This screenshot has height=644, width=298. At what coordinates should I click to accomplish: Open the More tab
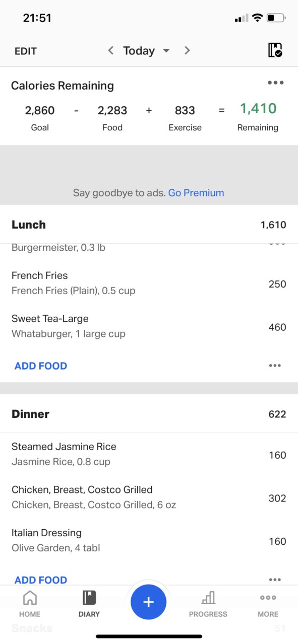268,604
